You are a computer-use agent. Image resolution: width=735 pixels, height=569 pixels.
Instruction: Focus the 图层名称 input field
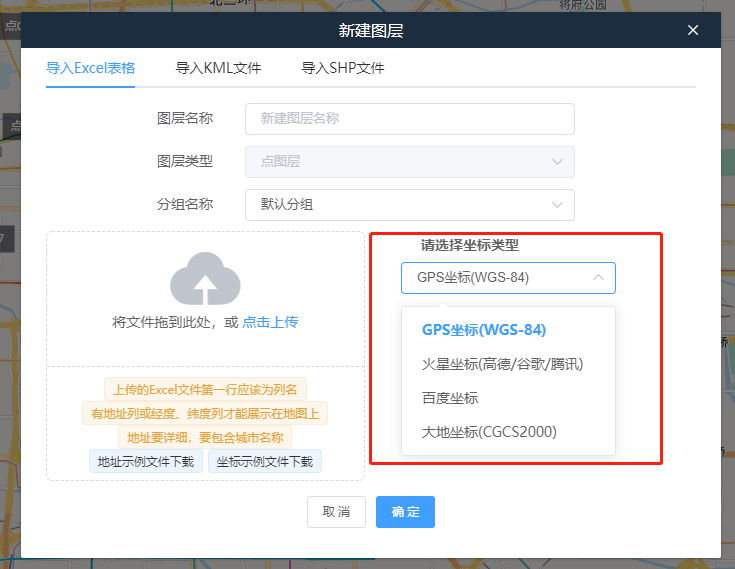point(410,119)
